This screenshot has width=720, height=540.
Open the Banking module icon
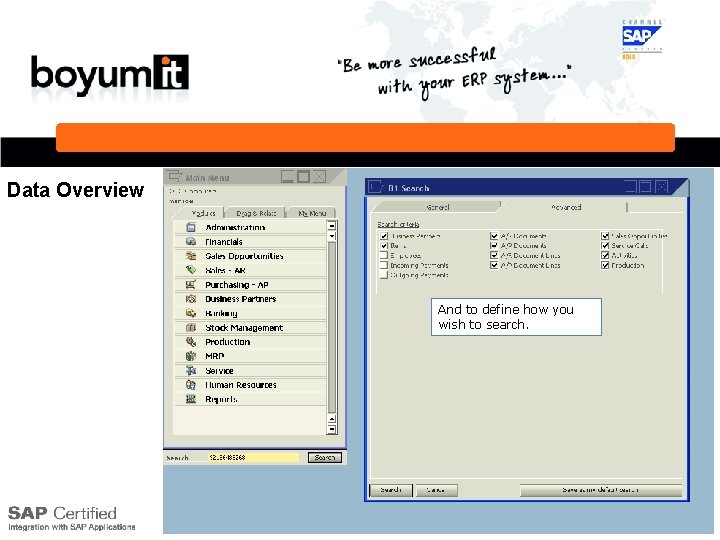(191, 313)
